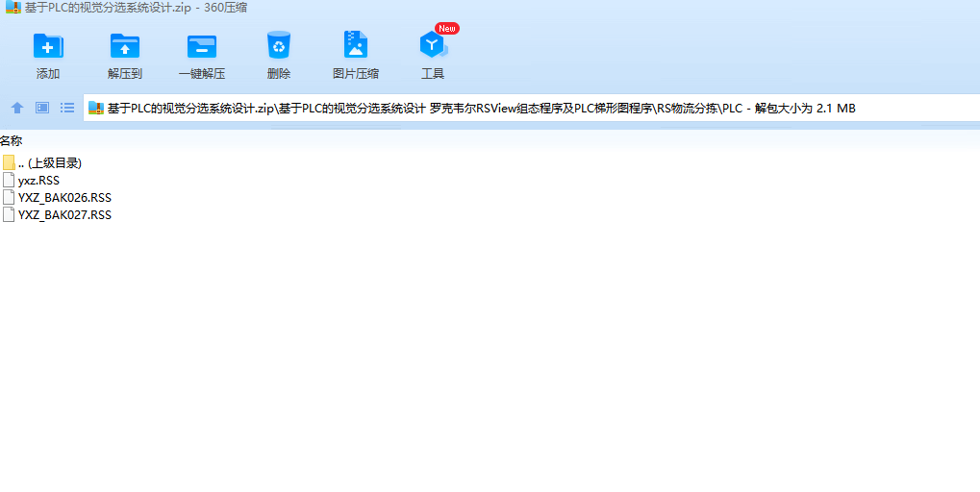Click the file icon beside YXZ_BAK027.RSS

pyautogui.click(x=9, y=215)
